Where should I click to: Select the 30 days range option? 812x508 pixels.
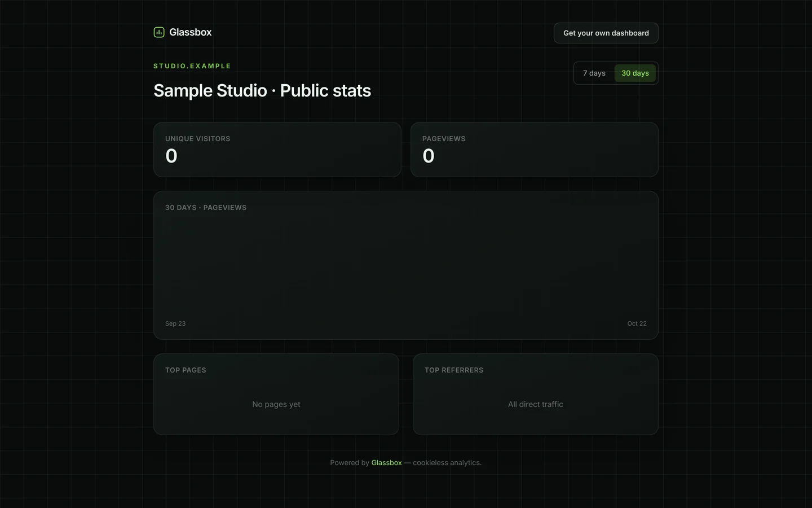635,73
